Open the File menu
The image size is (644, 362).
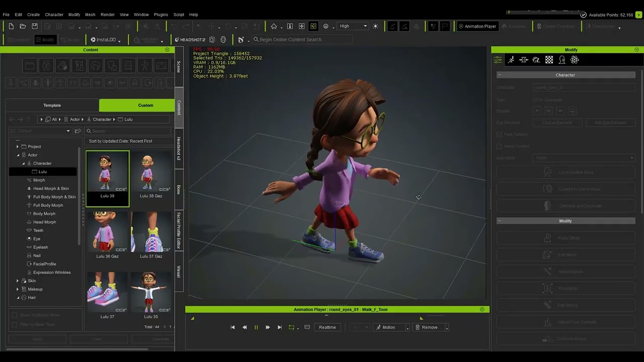[x=6, y=15]
